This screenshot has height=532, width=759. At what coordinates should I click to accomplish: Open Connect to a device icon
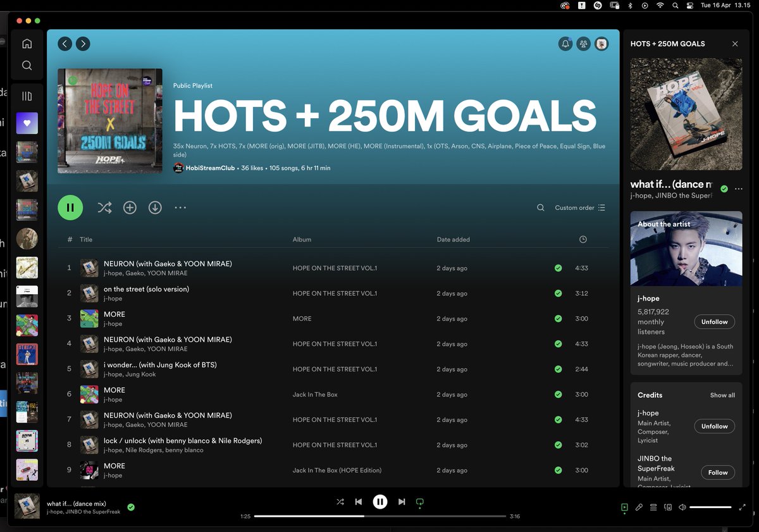click(668, 507)
